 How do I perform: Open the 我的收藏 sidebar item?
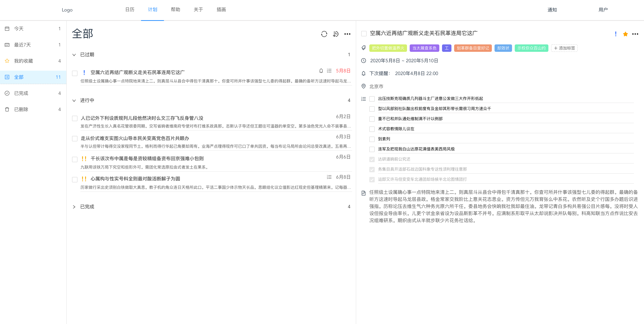24,61
